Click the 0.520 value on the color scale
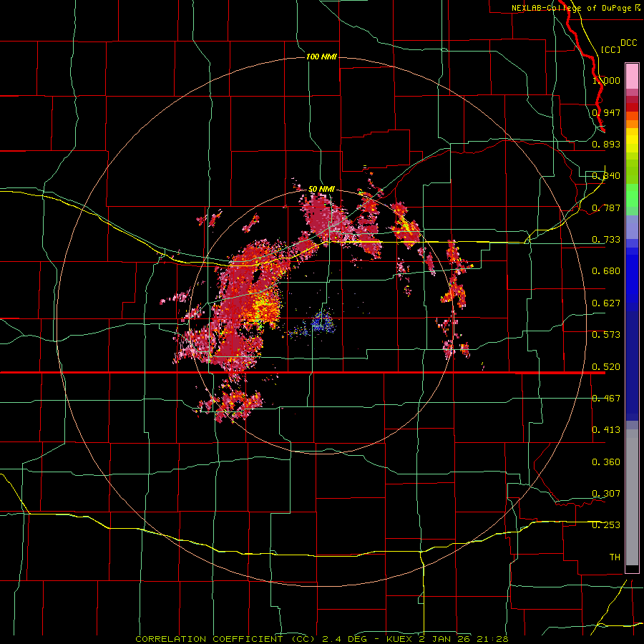Viewport: 644px width, 644px height. coord(606,367)
